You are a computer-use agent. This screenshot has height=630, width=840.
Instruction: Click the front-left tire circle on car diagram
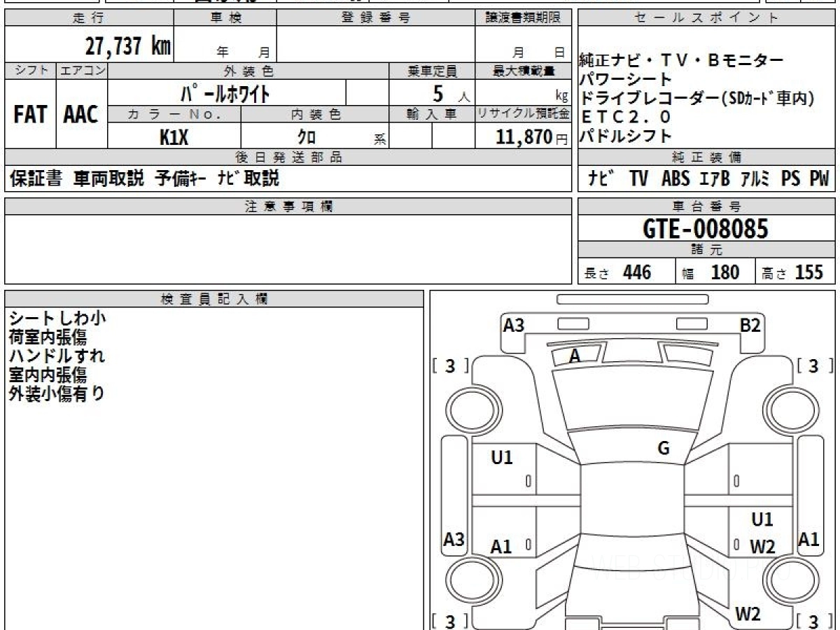pyautogui.click(x=470, y=407)
